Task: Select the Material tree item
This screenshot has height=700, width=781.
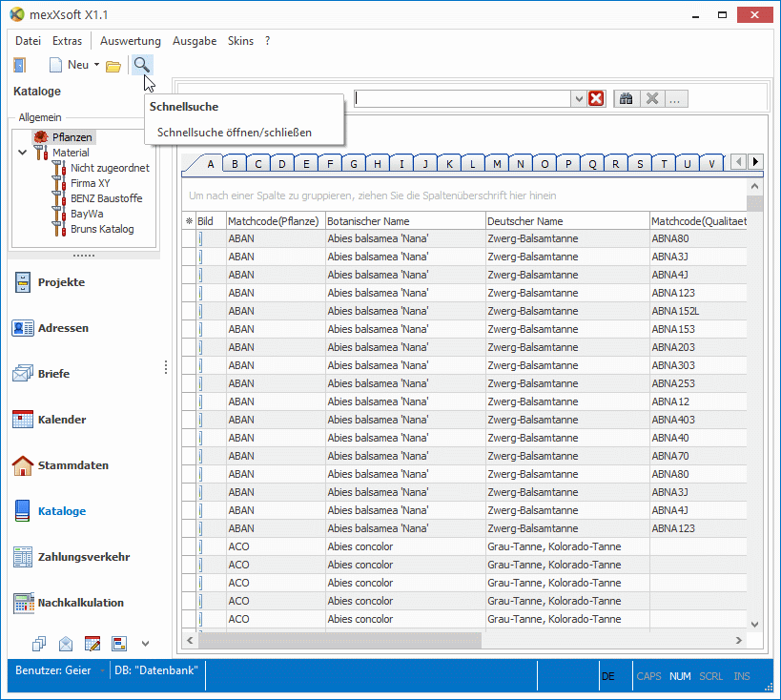Action: pyautogui.click(x=71, y=153)
